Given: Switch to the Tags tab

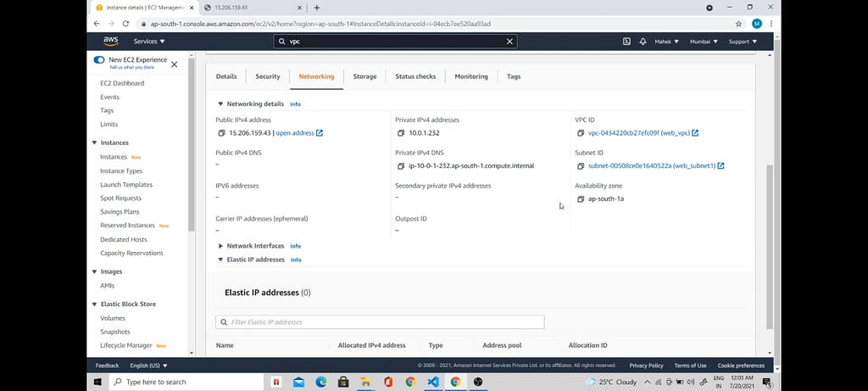Looking at the screenshot, I should click(x=514, y=76).
